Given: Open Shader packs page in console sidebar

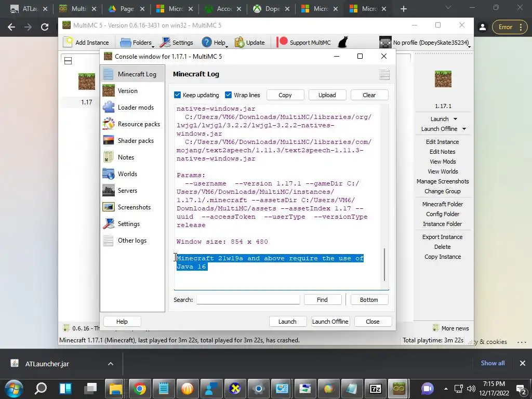Looking at the screenshot, I should point(132,140).
